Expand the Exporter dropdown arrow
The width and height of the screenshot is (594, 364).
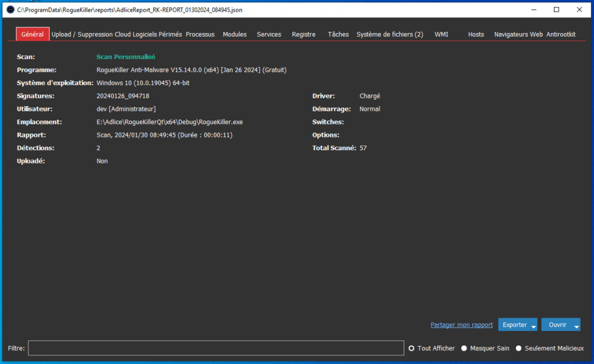(533, 326)
